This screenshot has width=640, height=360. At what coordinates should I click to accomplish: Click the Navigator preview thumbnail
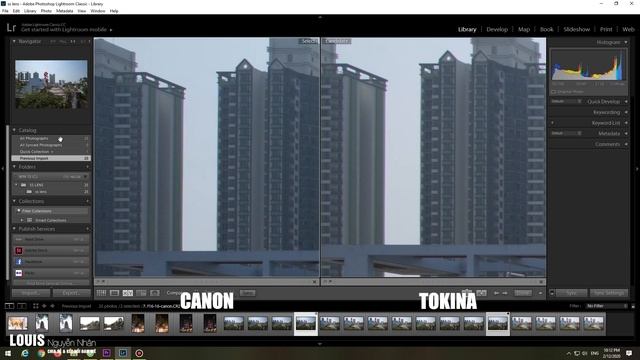coord(51,84)
